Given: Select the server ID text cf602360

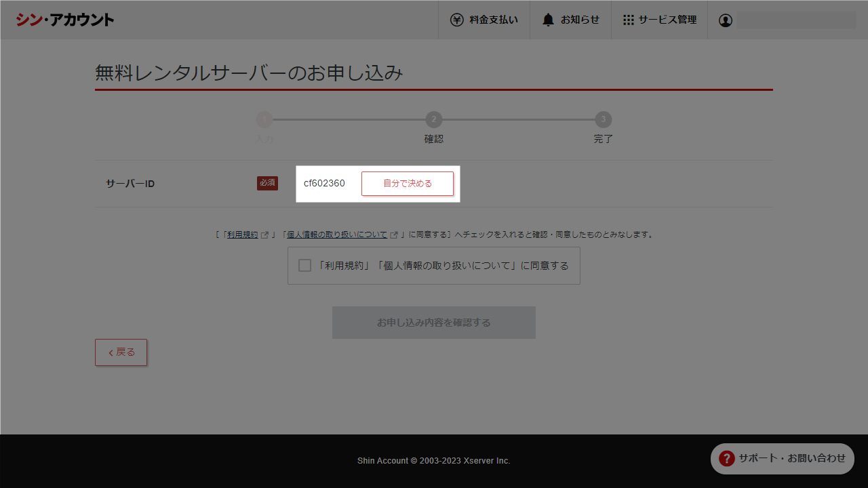Looking at the screenshot, I should pos(324,184).
